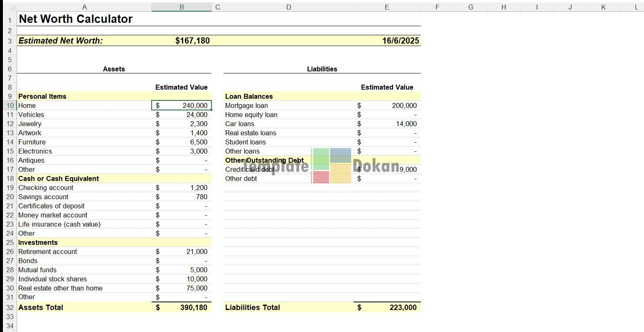Click the TemplateDokan watermark logo

click(x=331, y=166)
